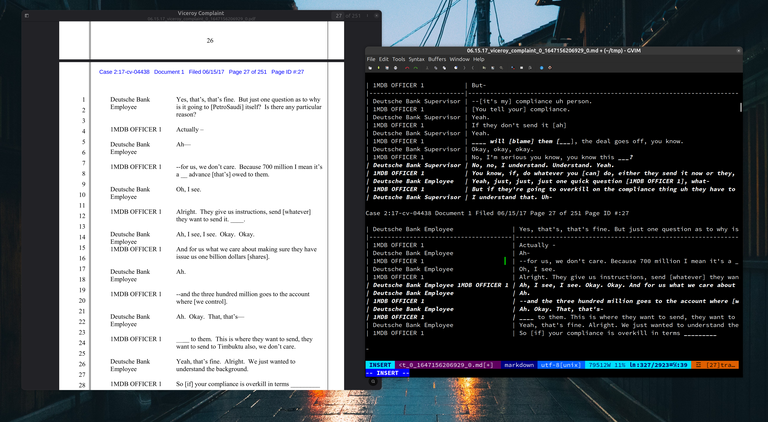Click the blue Help icon in GVIM toolbar
Screen dimensions: 768x422
[541, 67]
